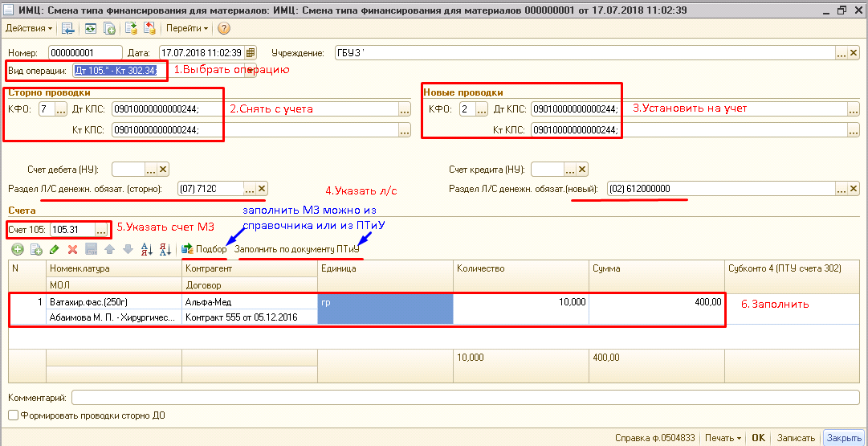Expand the Печать dropdown
Screen dimensions: 868x446
723,438
